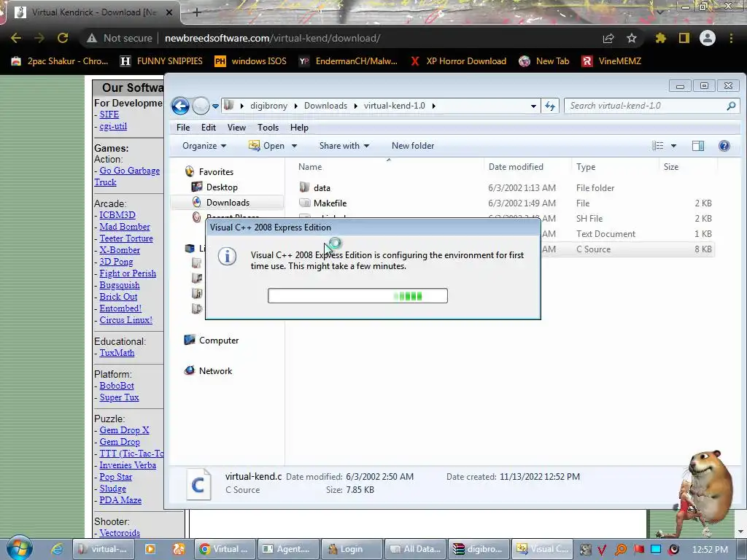Click the refresh button beside address bar
The height and width of the screenshot is (560, 747).
tap(550, 106)
